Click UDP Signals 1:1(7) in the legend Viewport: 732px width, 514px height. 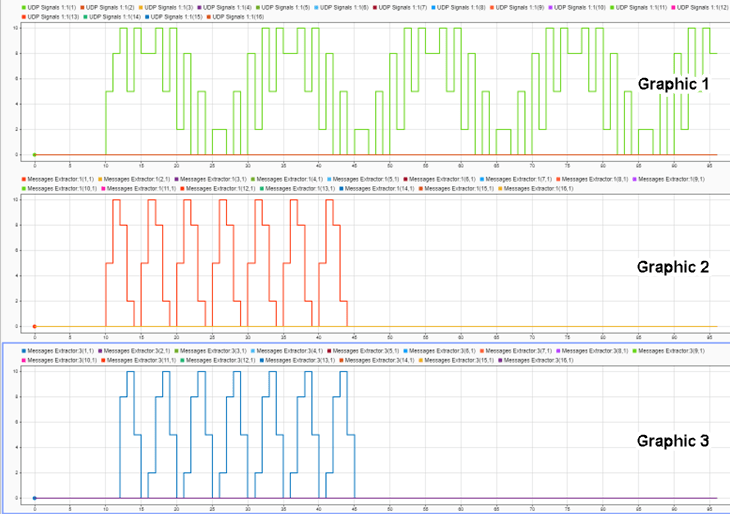point(403,7)
